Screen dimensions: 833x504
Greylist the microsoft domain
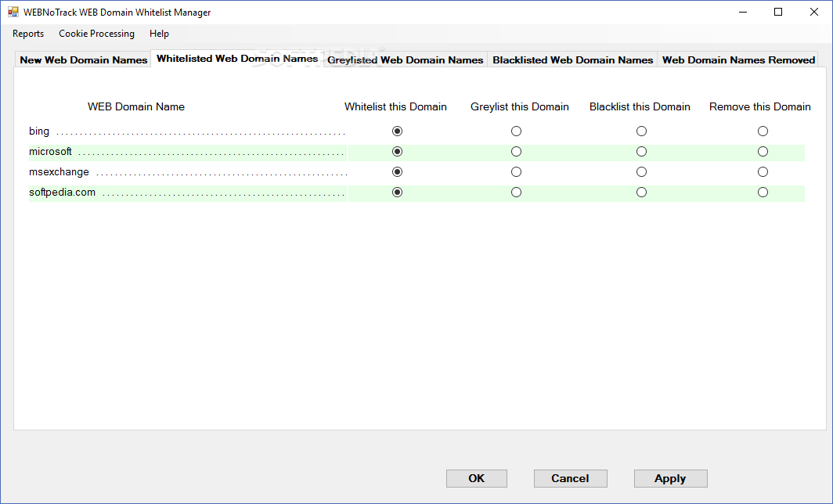pyautogui.click(x=516, y=151)
